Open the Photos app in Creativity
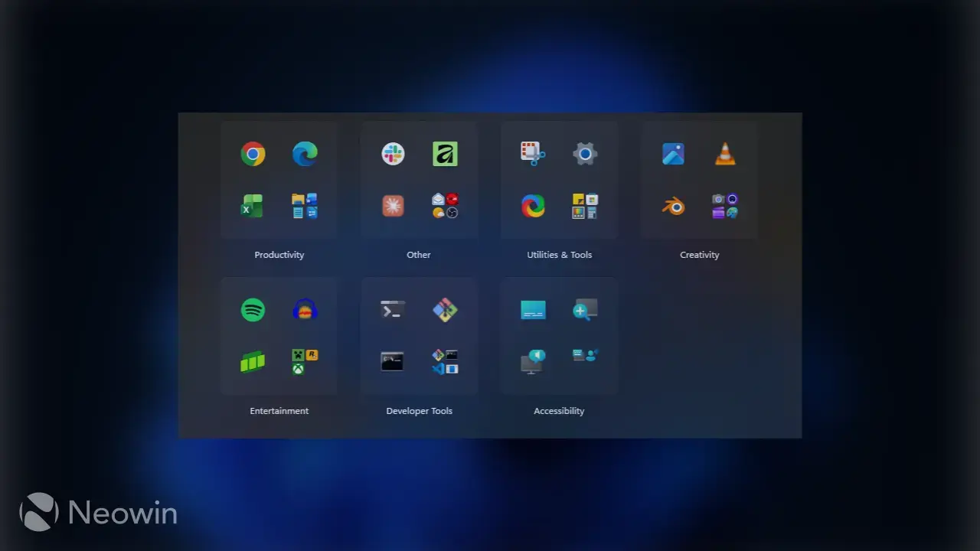This screenshot has width=980, height=551. point(673,154)
